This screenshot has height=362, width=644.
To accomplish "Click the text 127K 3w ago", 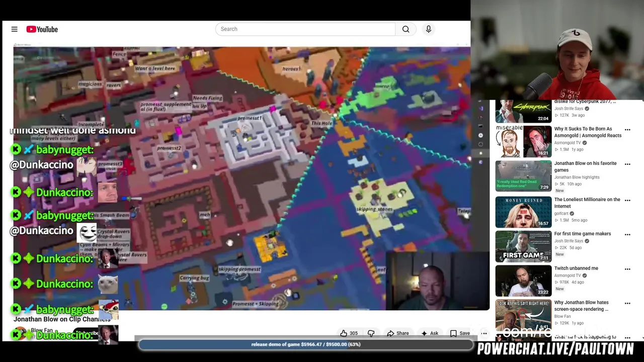I will pos(569,115).
